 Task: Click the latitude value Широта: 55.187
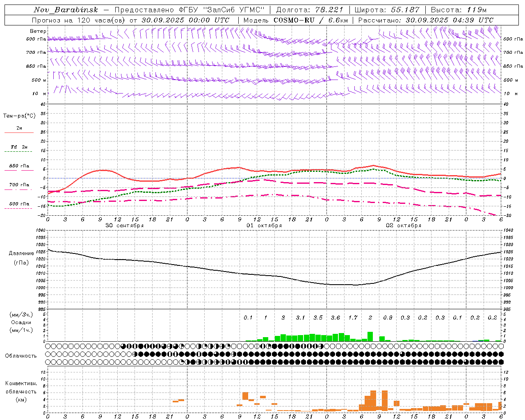click(x=387, y=10)
